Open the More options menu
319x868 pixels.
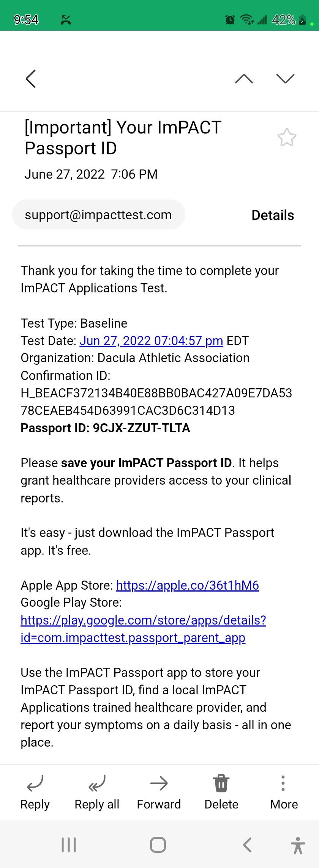(x=284, y=792)
